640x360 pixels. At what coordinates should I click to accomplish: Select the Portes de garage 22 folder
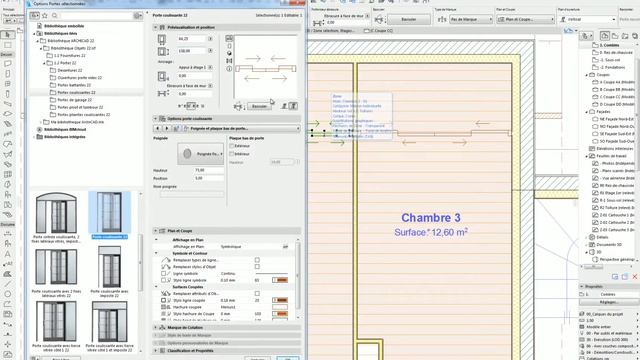tap(74, 100)
